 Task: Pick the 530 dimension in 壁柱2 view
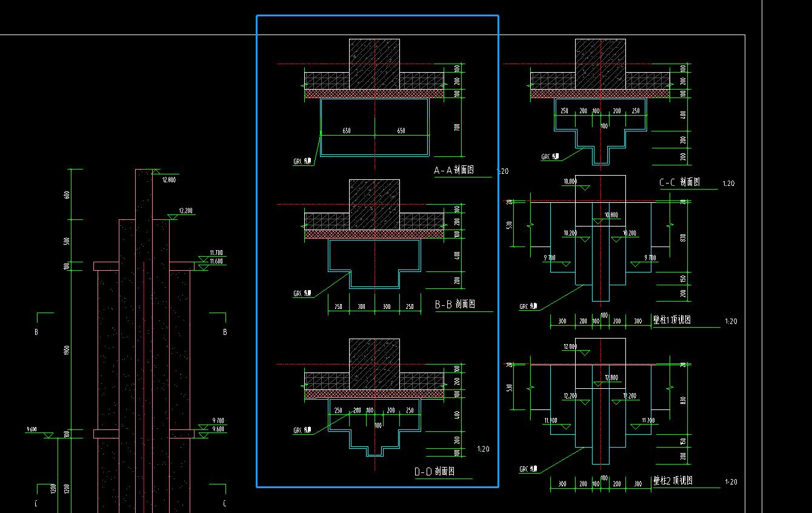pos(510,388)
